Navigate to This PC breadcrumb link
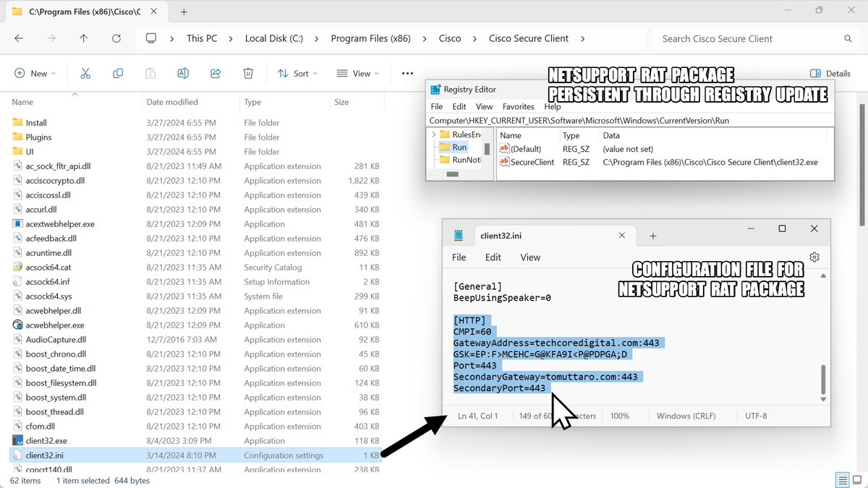Viewport: 868px width, 488px height. [201, 38]
